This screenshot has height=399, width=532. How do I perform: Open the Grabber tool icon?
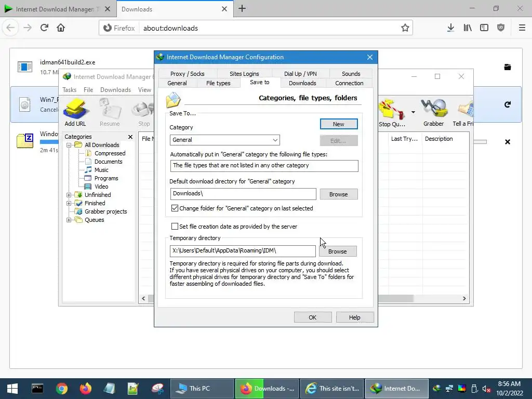(x=434, y=113)
